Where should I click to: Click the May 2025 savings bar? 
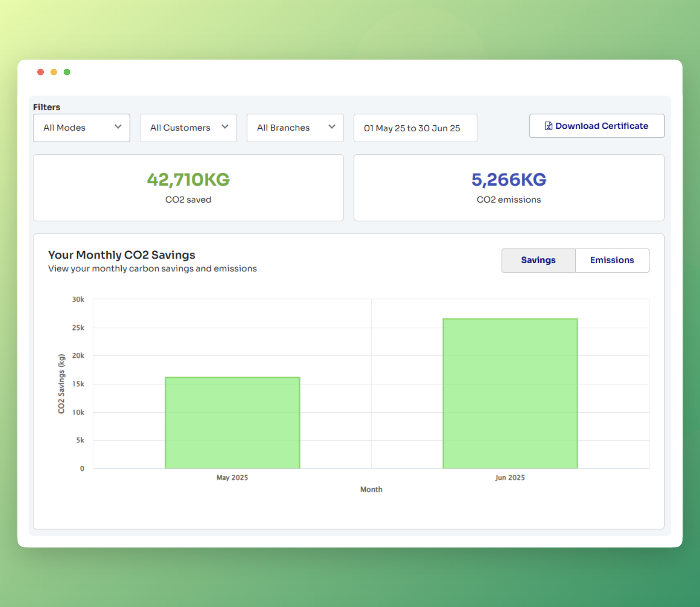click(233, 423)
